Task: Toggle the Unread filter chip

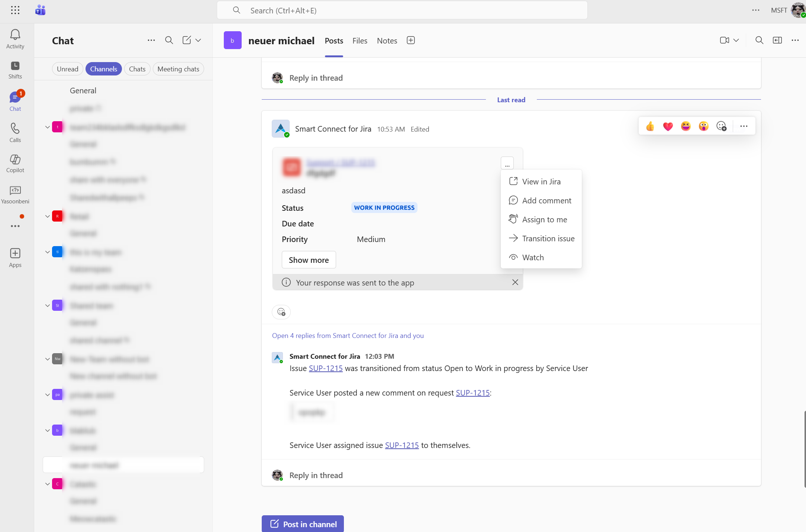Action: [x=67, y=69]
